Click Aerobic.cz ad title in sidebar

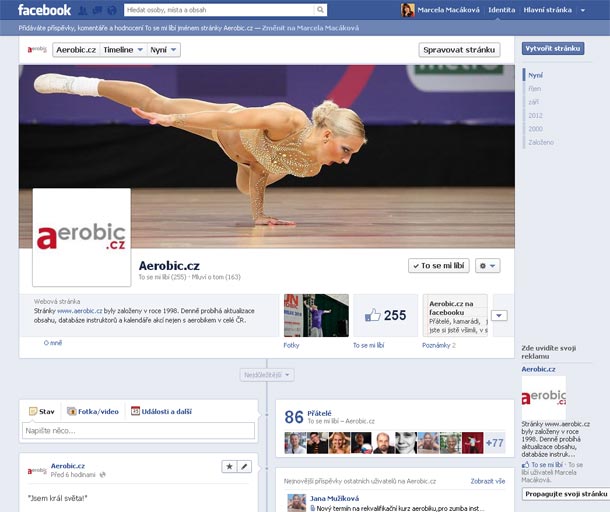538,369
